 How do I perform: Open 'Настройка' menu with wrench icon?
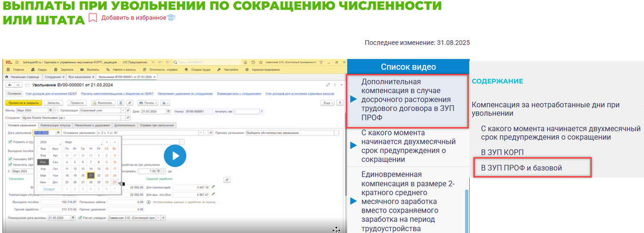[228, 69]
